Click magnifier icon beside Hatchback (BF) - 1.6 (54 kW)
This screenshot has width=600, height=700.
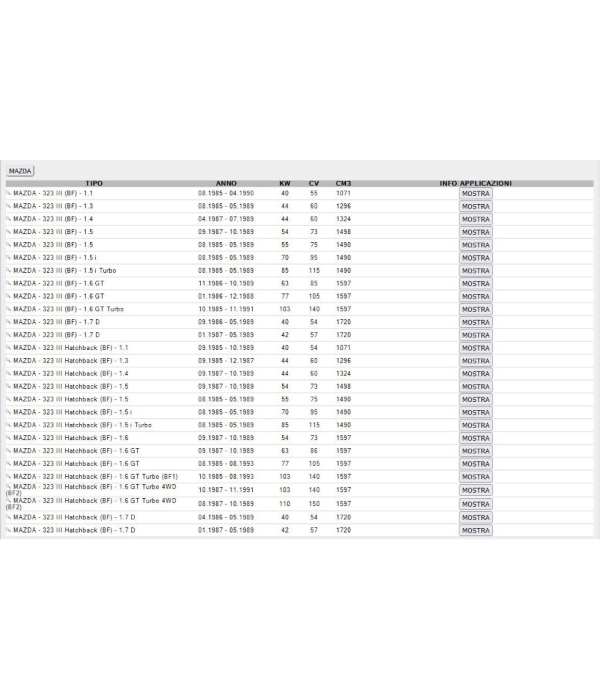[8, 437]
